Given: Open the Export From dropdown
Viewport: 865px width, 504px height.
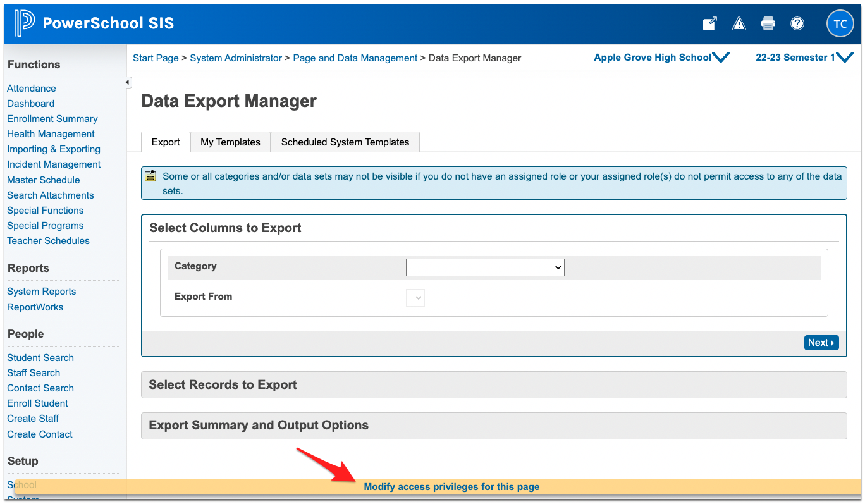Looking at the screenshot, I should point(415,297).
